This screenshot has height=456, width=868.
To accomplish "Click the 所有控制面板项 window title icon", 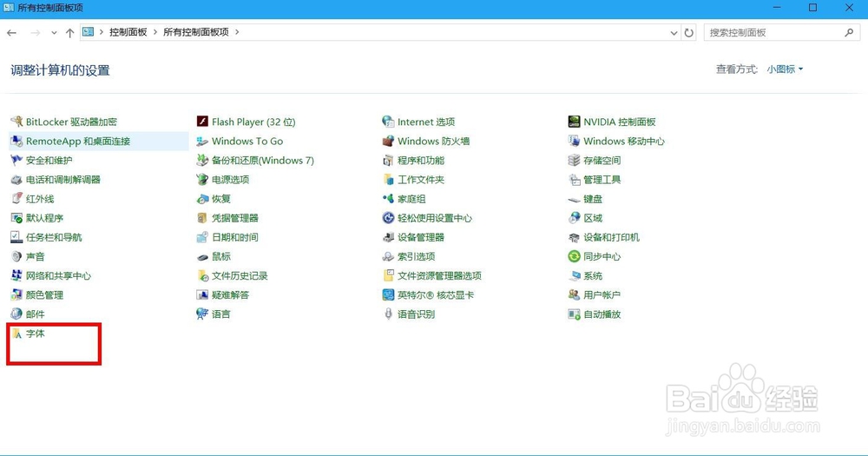I will click(x=9, y=8).
